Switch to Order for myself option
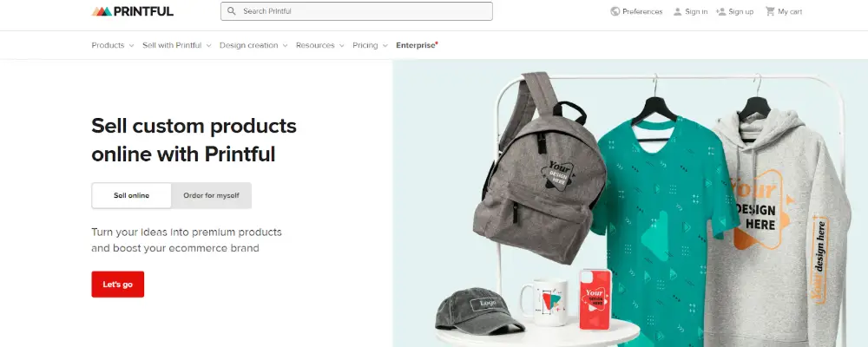The width and height of the screenshot is (868, 347). pos(212,195)
